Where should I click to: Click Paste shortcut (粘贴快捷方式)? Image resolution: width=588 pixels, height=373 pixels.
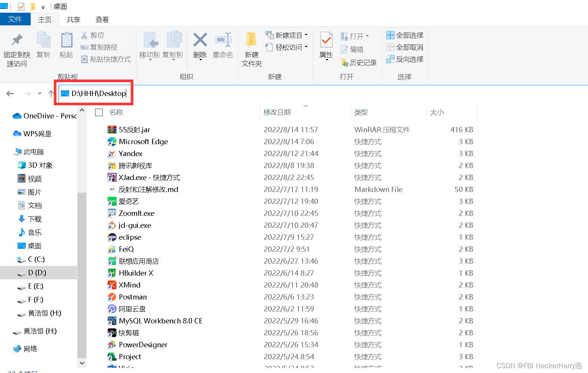pos(106,59)
